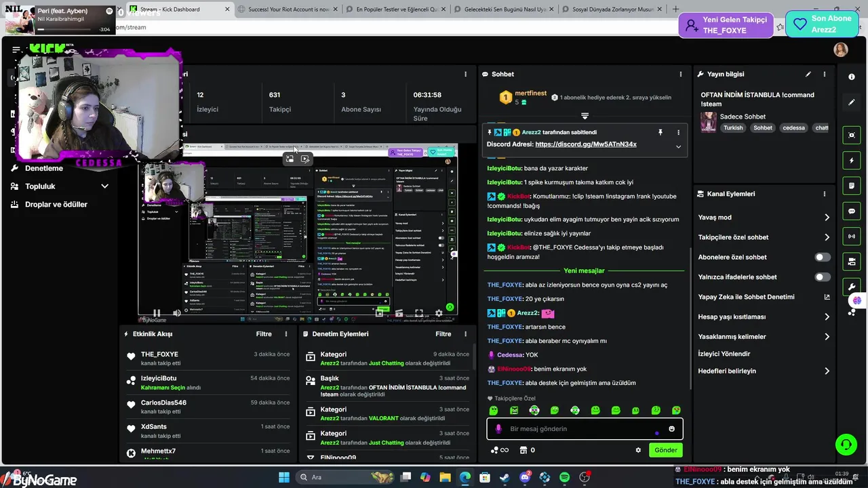Switch to Stream - Kick Dashboard tab
Screen dimensions: 868x488
pyautogui.click(x=180, y=9)
